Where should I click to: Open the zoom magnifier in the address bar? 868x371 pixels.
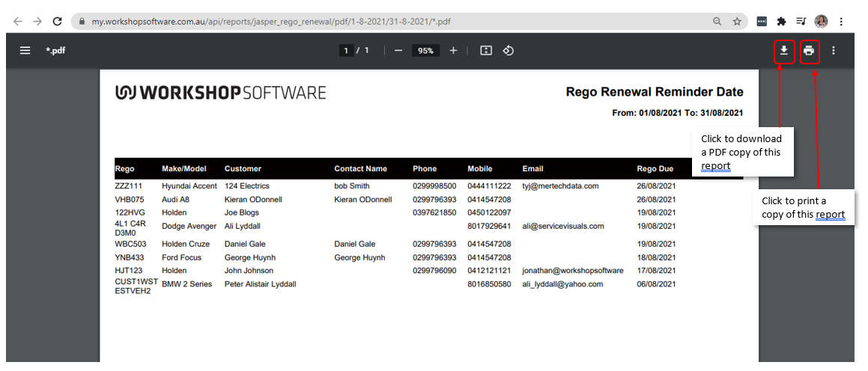click(x=717, y=22)
